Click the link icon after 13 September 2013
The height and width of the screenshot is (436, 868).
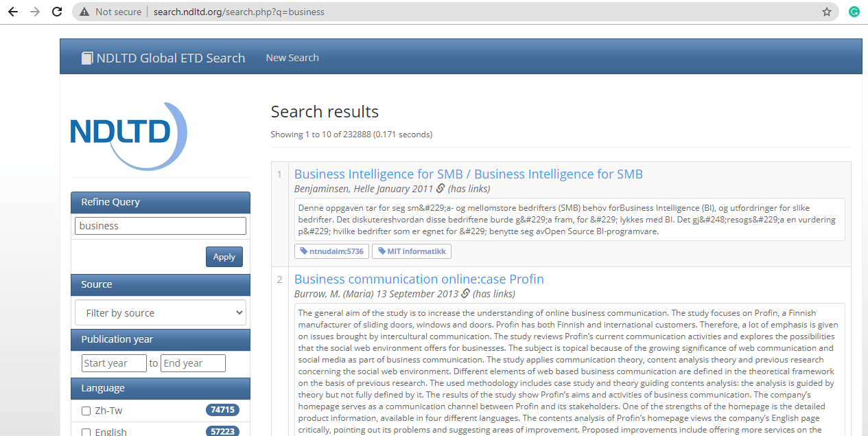465,294
